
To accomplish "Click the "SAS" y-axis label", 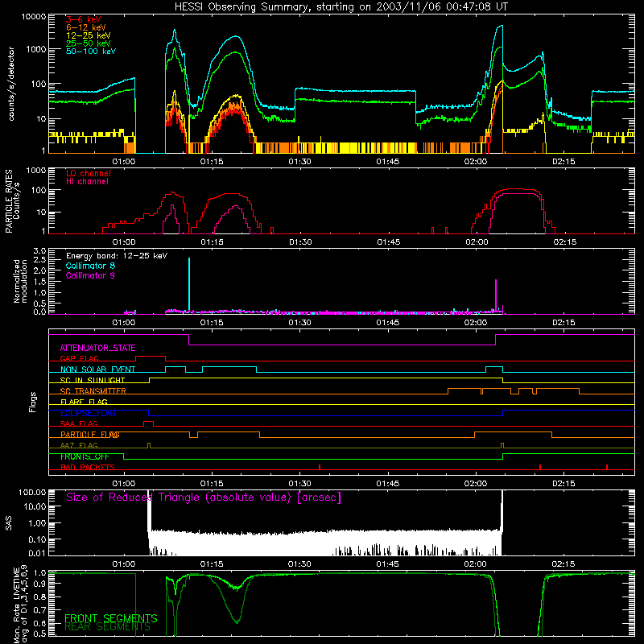I will (9, 523).
